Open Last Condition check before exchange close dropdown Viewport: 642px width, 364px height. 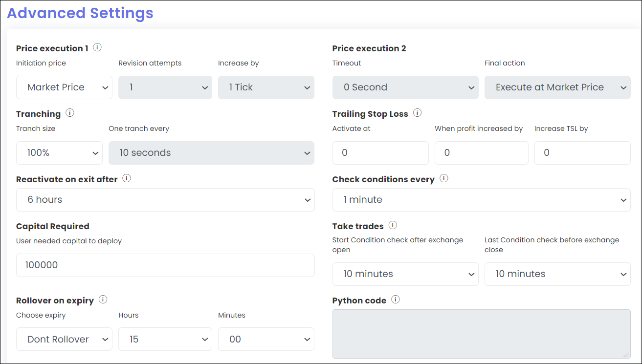557,274
